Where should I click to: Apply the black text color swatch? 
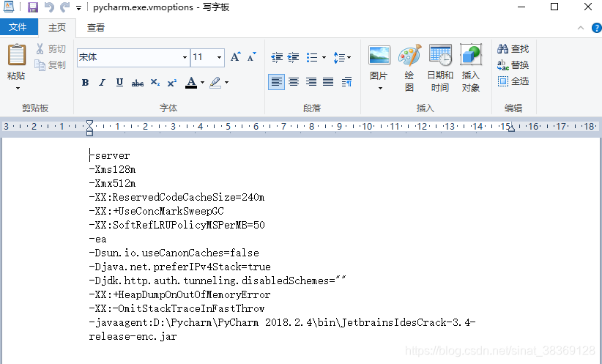pyautogui.click(x=191, y=82)
